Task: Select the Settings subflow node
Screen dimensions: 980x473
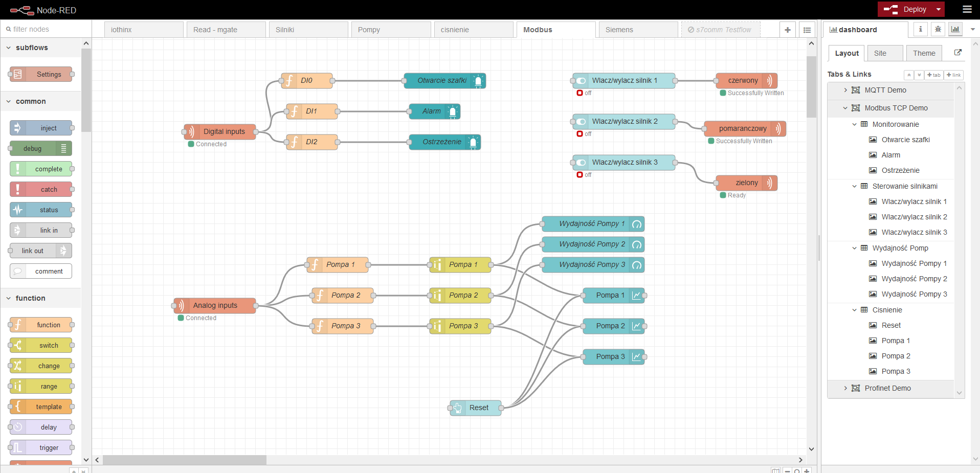Action: [41, 74]
